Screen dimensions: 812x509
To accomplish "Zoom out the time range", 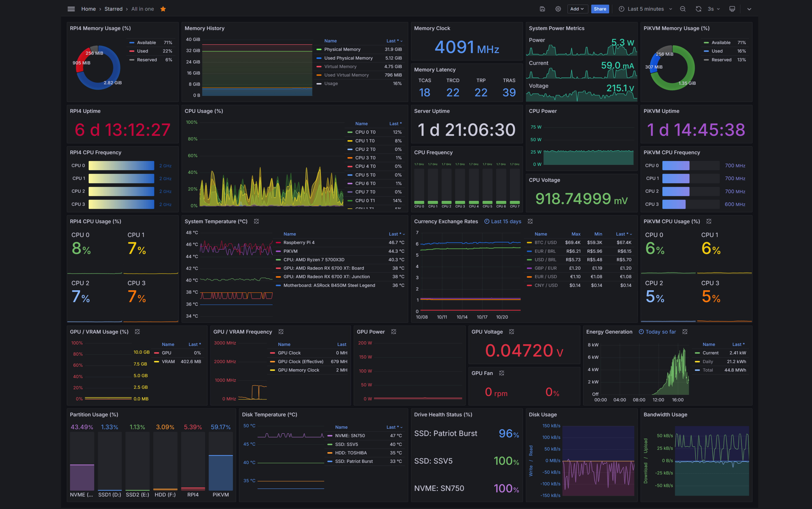I will (683, 9).
